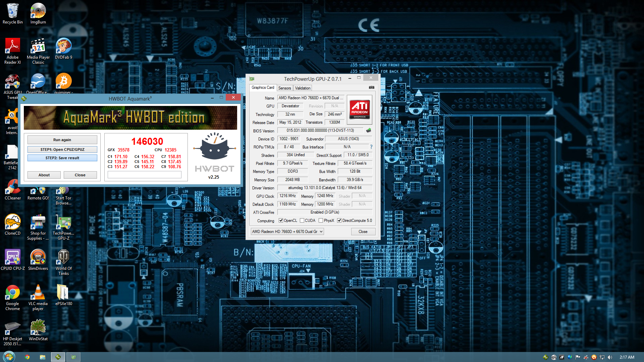Open the OpenOffice desktop shortcut
The width and height of the screenshot is (644, 362).
38,84
